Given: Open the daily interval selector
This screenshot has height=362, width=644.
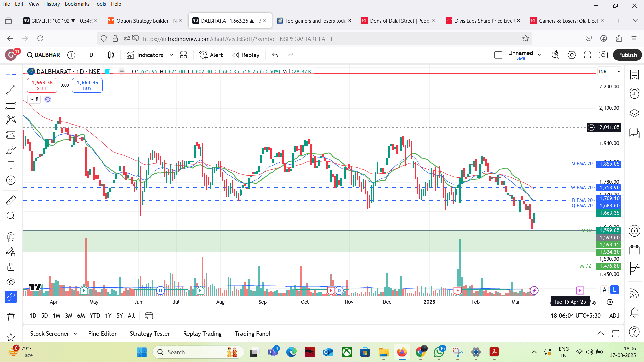Looking at the screenshot, I should coord(91,55).
